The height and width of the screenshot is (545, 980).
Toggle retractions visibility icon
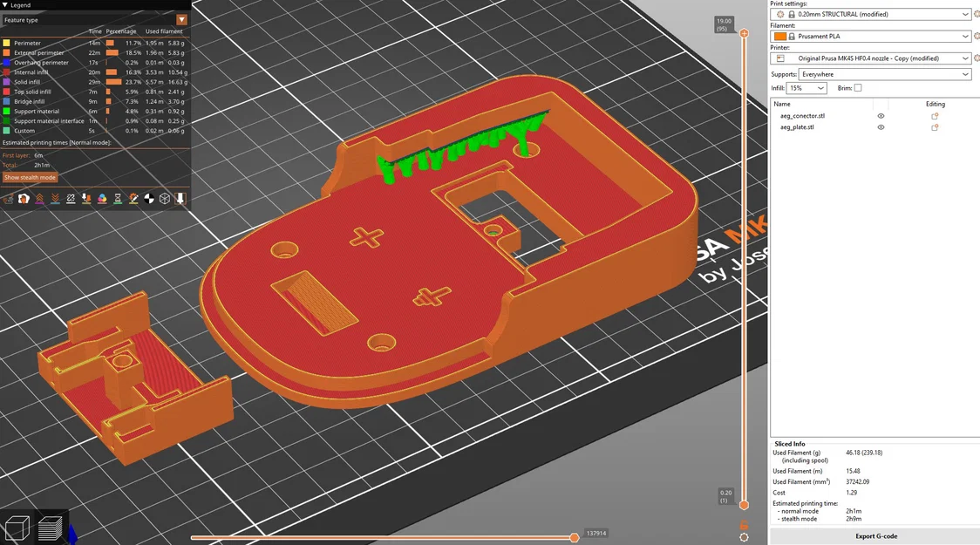39,199
